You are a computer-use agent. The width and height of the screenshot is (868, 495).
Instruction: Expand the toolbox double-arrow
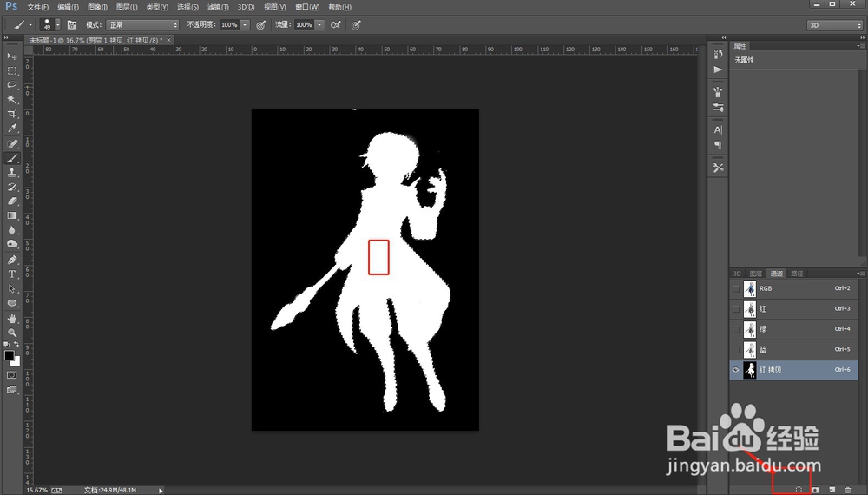point(6,38)
